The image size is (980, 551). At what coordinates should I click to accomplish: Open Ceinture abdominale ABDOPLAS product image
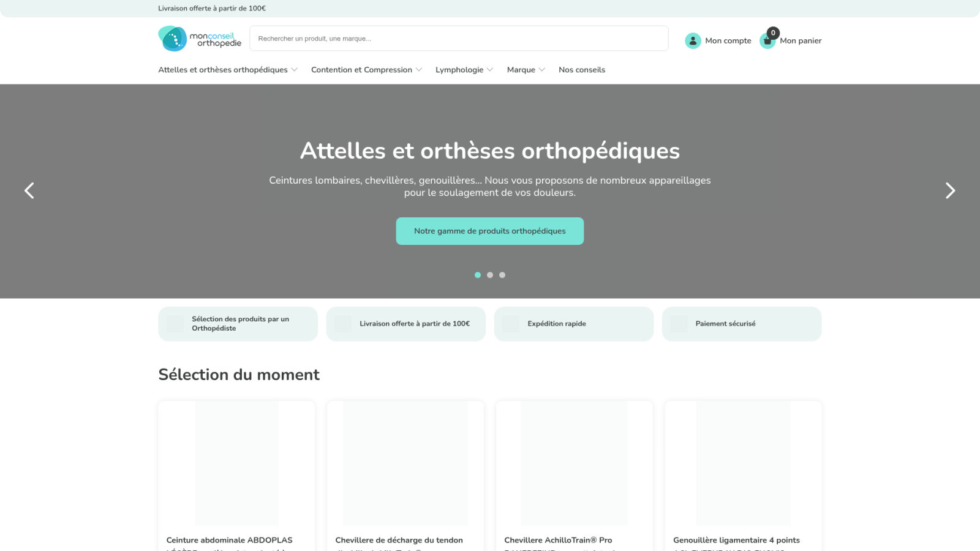click(x=236, y=463)
